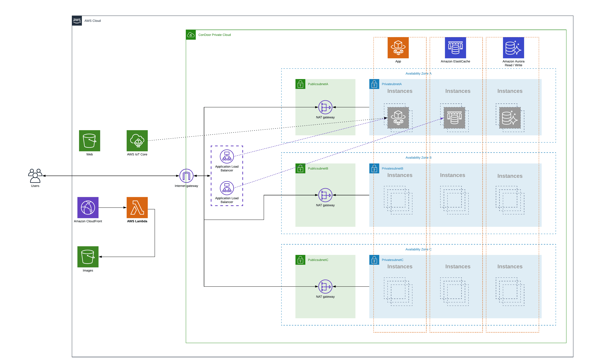Click the Amazon ElastiCache text label
593x364 pixels.
(x=455, y=61)
